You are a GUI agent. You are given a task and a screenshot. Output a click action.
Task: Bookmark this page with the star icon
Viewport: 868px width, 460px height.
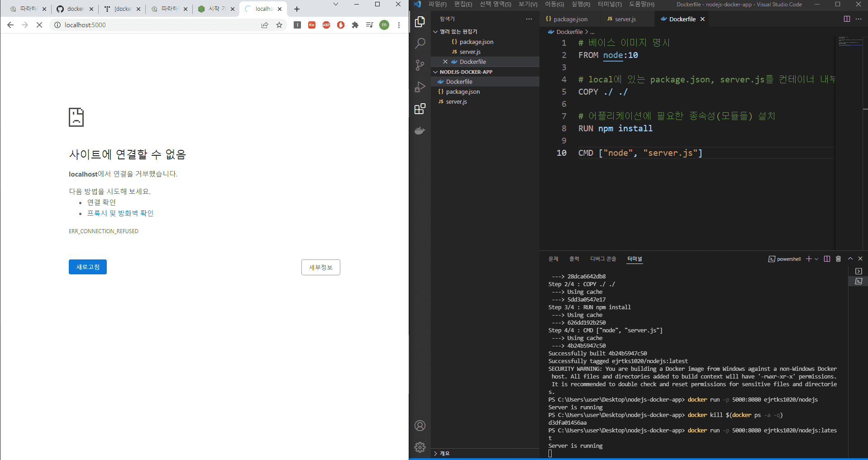pyautogui.click(x=279, y=25)
